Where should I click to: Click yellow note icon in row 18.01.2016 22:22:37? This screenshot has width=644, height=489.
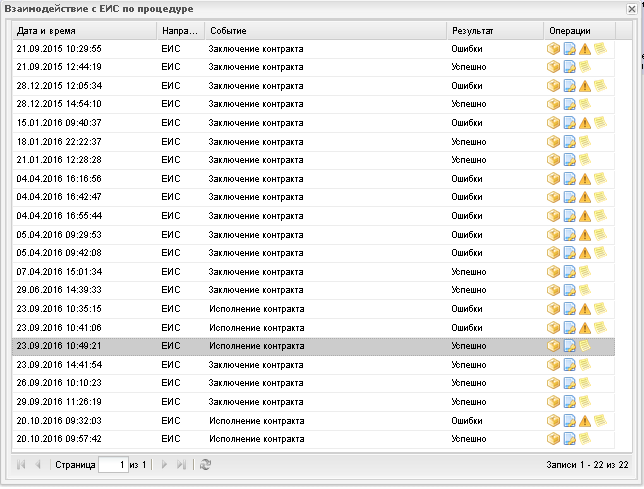[585, 142]
